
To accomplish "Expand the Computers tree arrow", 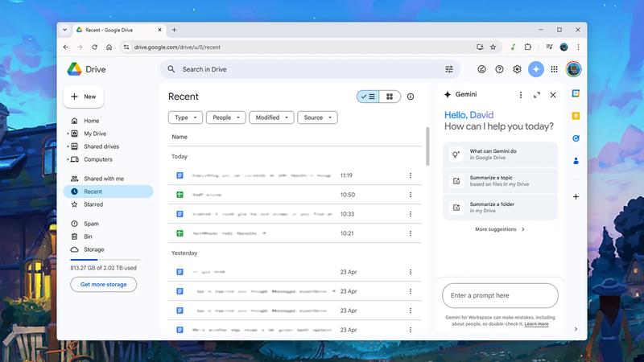I will pyautogui.click(x=68, y=159).
